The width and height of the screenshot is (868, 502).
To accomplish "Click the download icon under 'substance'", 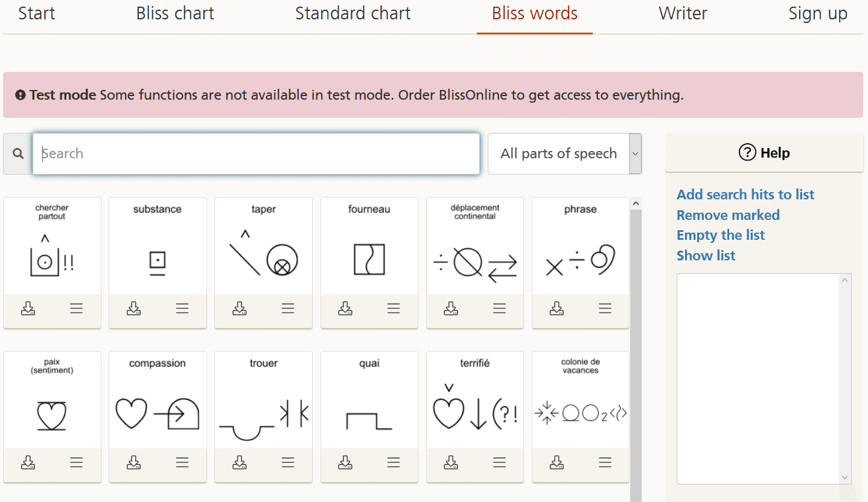I will point(133,309).
